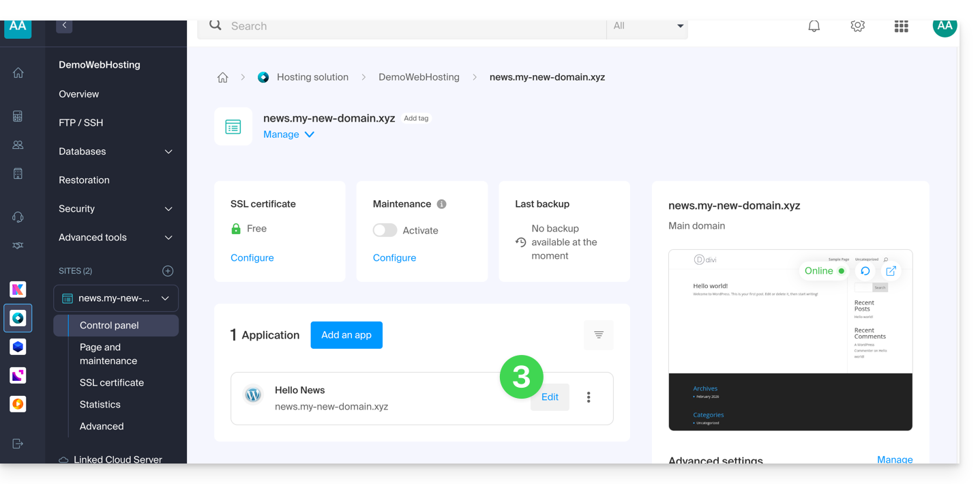Open the Manage dropdown under domain name
The height and width of the screenshot is (484, 980).
288,134
